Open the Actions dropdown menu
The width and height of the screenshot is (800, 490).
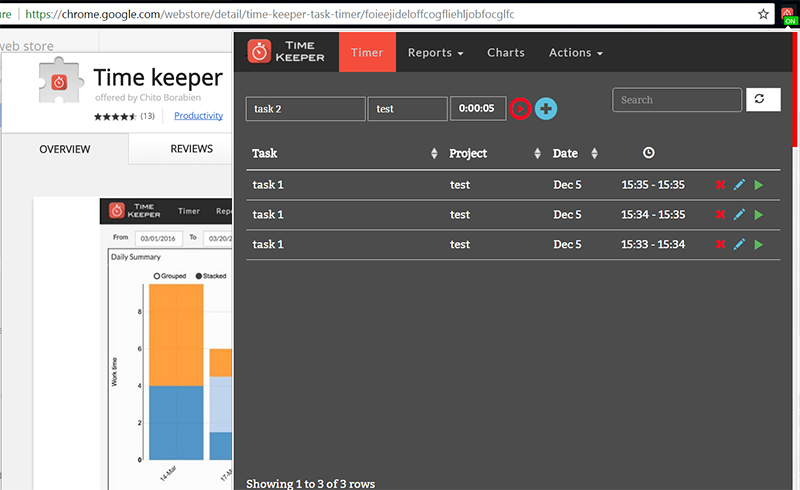pyautogui.click(x=576, y=53)
